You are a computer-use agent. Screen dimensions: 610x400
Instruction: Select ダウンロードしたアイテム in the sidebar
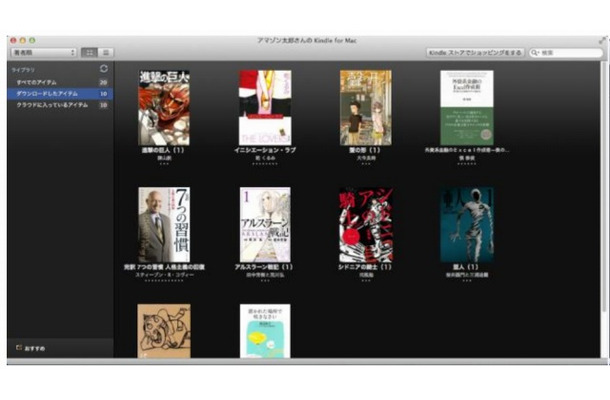click(60, 94)
